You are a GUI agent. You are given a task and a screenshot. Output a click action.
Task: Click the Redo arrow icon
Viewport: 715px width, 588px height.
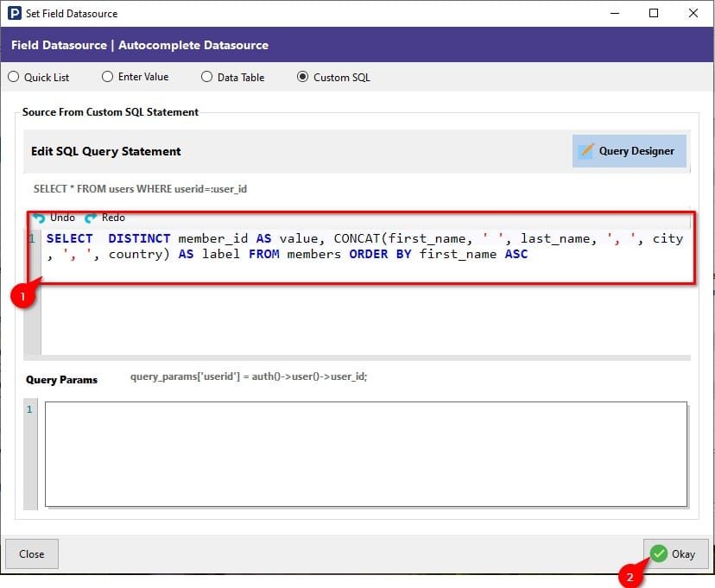pyautogui.click(x=91, y=218)
